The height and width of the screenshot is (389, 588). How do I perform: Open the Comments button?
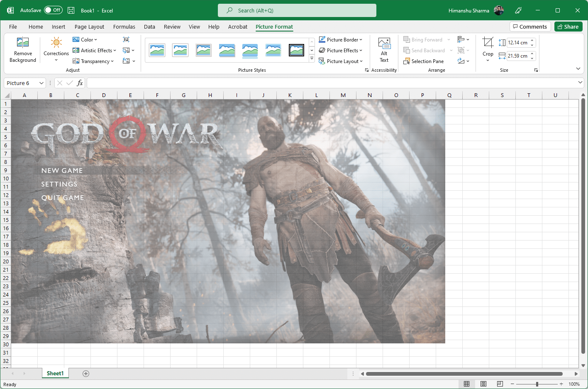(x=530, y=27)
